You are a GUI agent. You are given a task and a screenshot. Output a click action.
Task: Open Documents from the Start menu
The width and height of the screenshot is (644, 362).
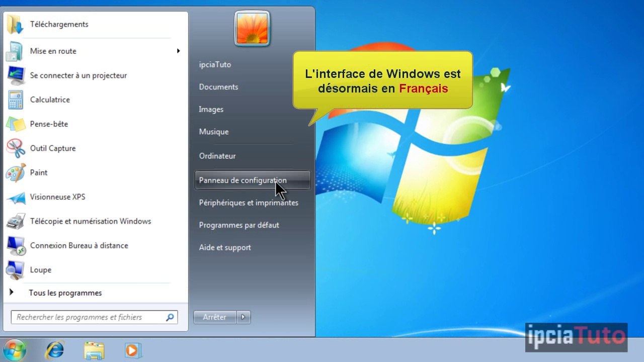coord(218,87)
